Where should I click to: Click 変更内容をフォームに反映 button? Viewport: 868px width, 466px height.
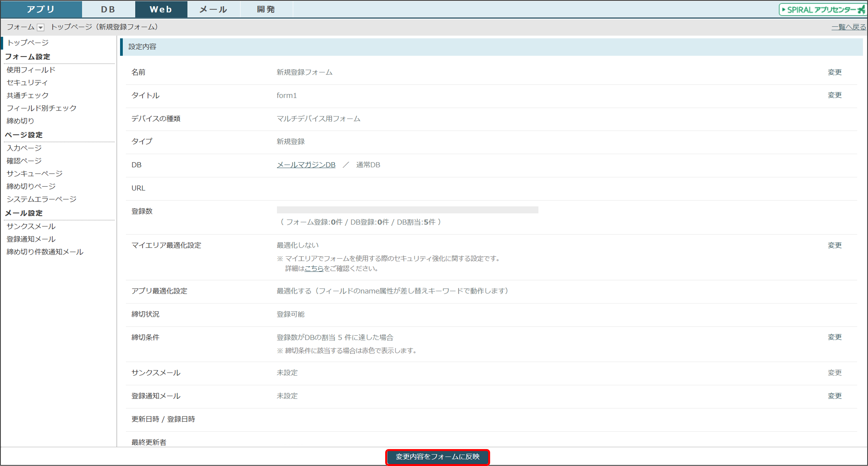point(437,457)
